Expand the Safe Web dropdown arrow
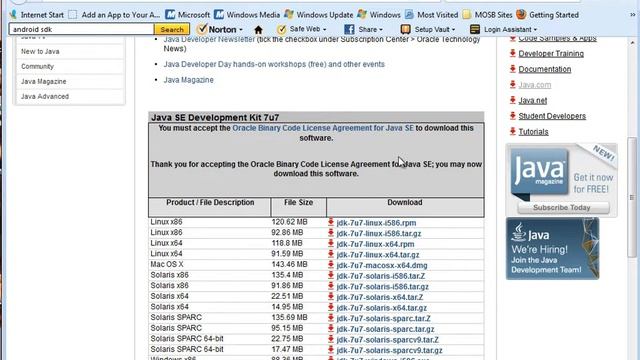The width and height of the screenshot is (640, 360). click(x=324, y=30)
